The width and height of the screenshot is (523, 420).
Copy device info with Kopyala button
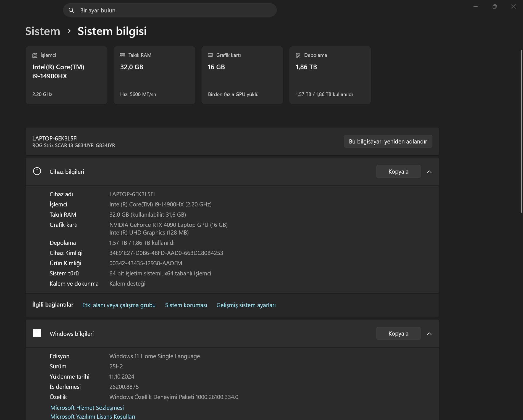pos(398,171)
